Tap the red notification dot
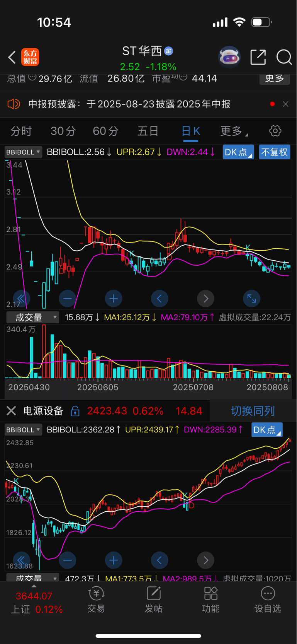 tap(272, 104)
